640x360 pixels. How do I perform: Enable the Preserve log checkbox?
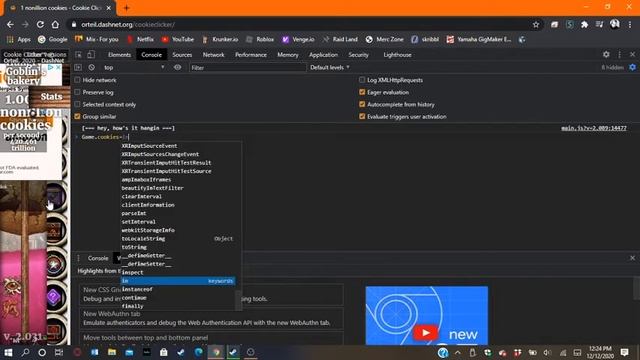77,92
